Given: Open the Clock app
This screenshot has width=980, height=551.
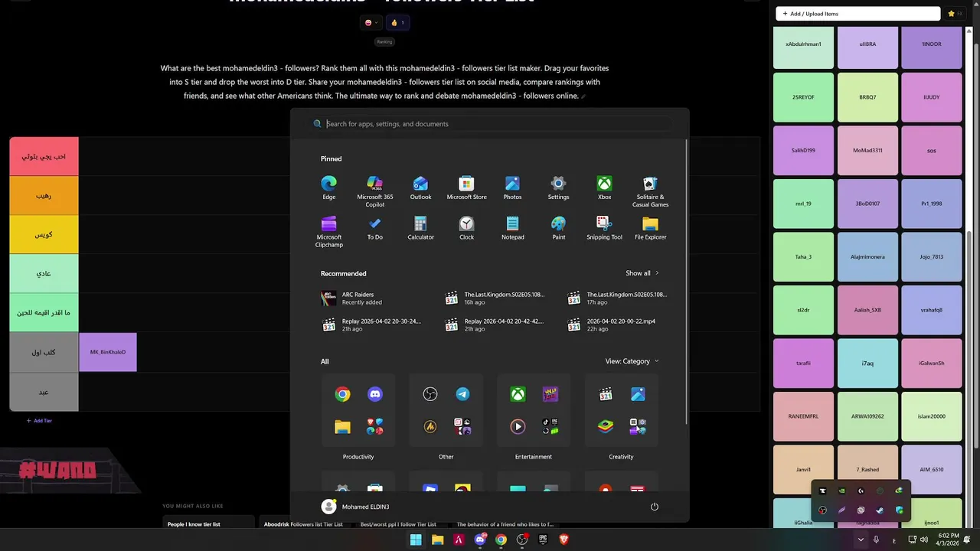Looking at the screenshot, I should click(x=466, y=228).
